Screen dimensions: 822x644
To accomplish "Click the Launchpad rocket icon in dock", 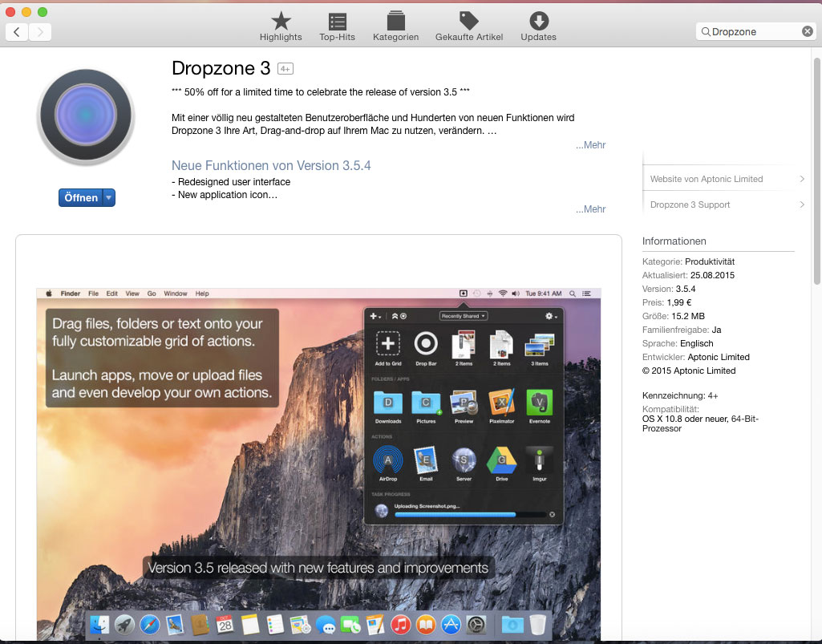I will click(x=124, y=625).
